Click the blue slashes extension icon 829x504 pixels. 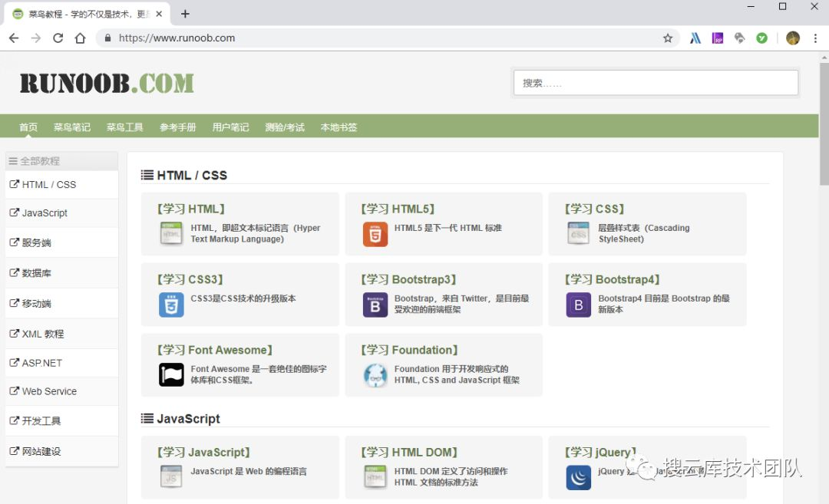coord(695,38)
